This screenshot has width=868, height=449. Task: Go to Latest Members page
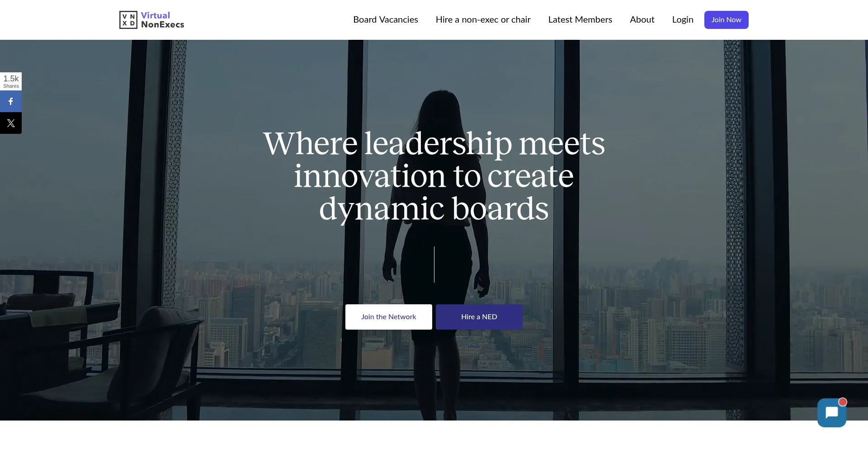(x=580, y=19)
